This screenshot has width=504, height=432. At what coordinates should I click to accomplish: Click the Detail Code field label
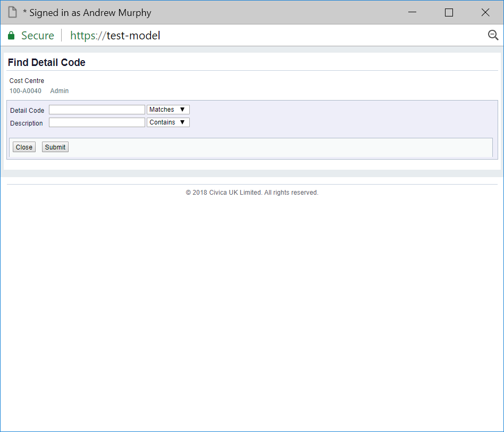coord(27,110)
